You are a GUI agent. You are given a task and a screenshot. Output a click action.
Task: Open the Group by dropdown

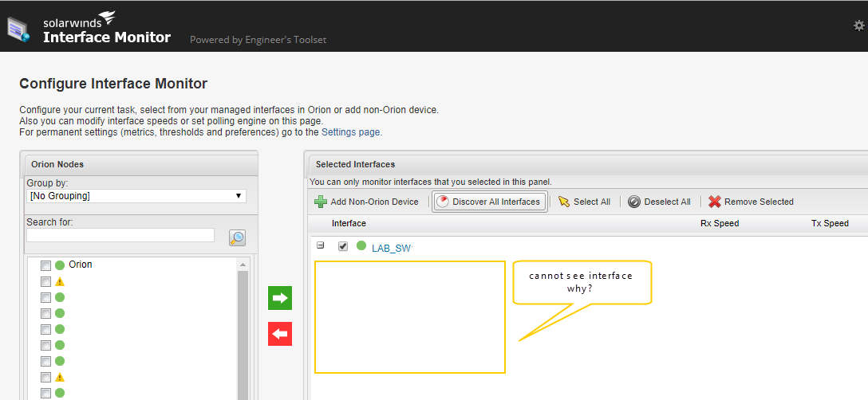tap(136, 196)
